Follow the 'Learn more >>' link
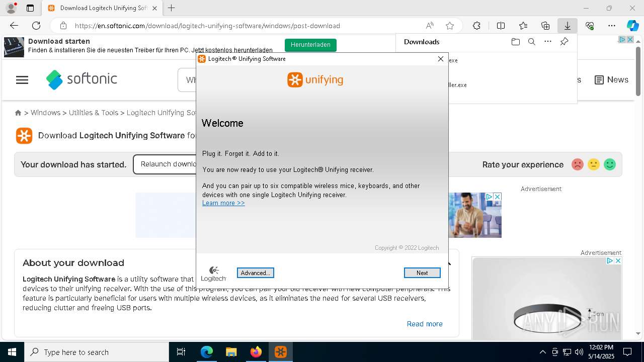 pyautogui.click(x=223, y=203)
